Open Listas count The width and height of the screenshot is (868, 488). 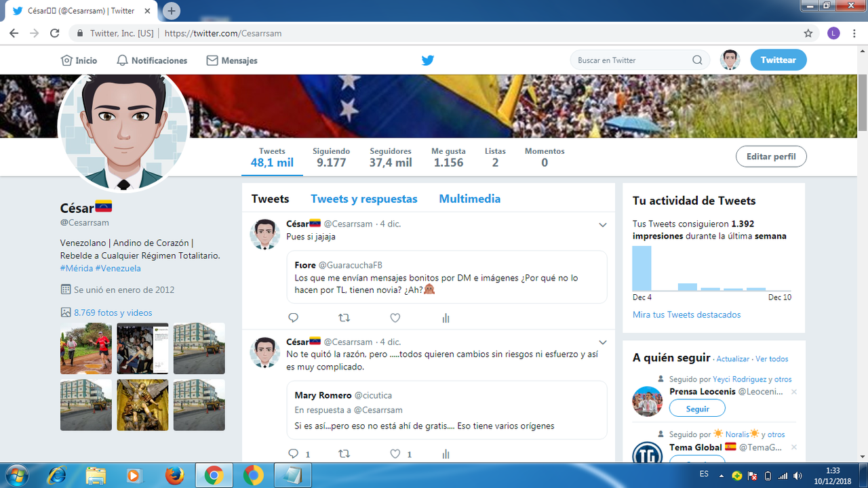(x=495, y=157)
